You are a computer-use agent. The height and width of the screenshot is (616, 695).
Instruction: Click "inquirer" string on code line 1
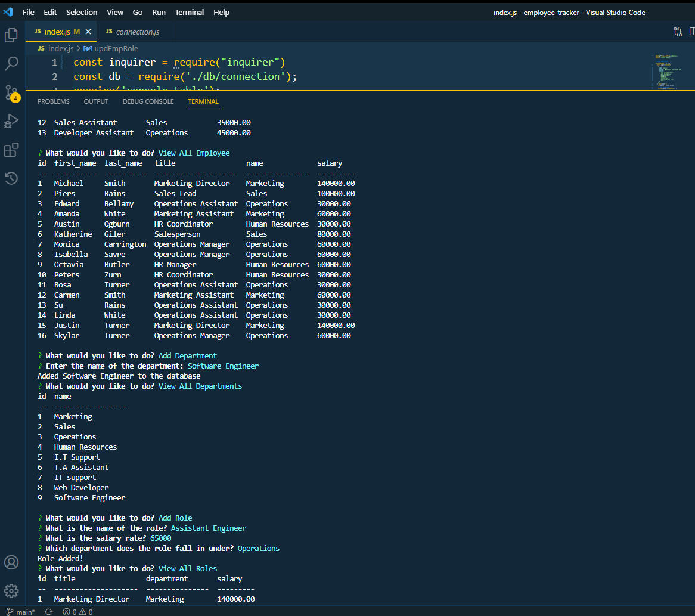[250, 63]
